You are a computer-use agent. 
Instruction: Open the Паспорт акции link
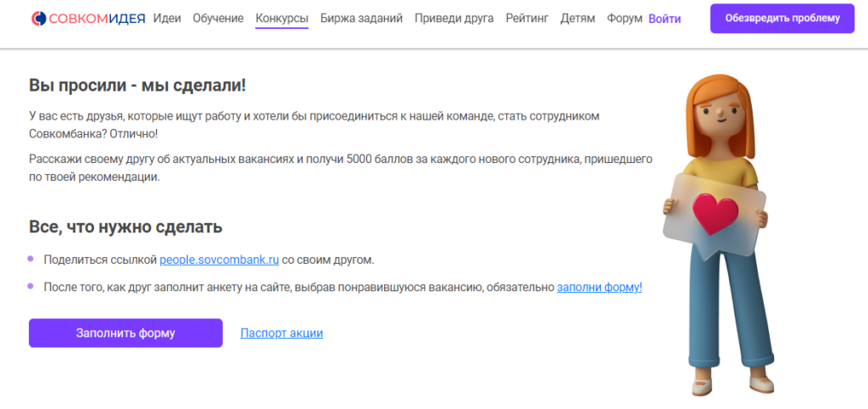tap(281, 333)
